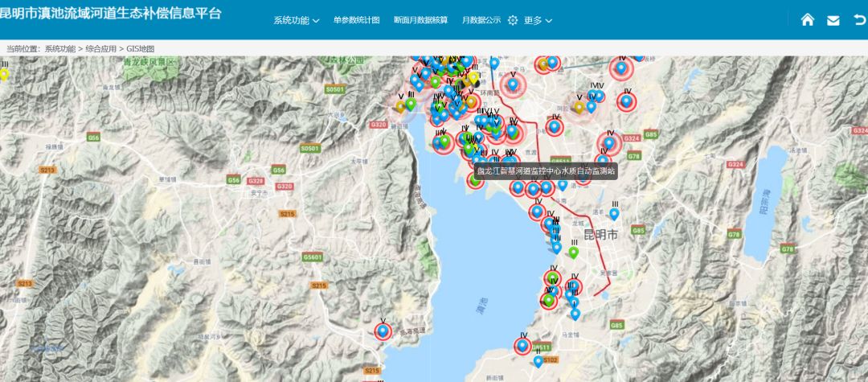This screenshot has height=382, width=868.
Task: Open the home page icon
Action: (807, 20)
